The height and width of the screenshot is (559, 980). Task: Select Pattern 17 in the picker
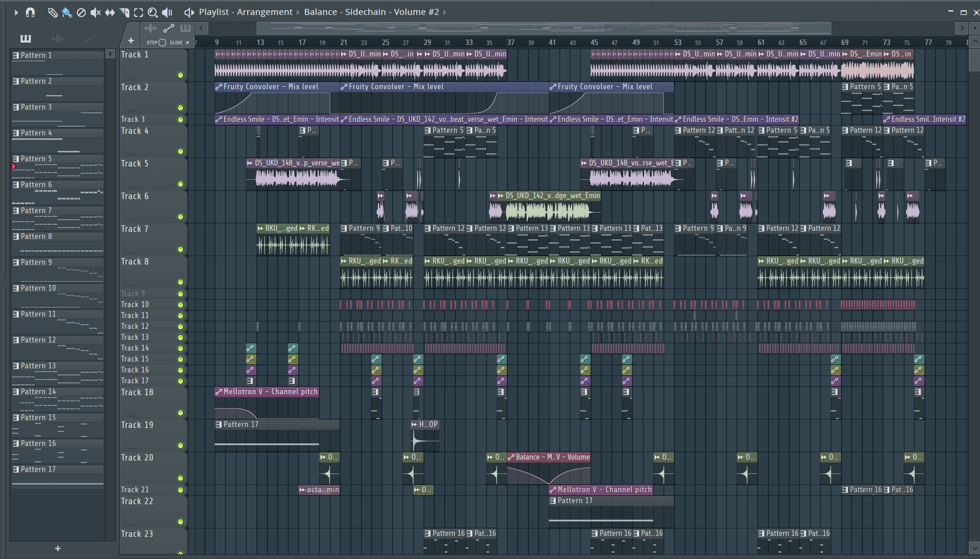pyautogui.click(x=58, y=469)
